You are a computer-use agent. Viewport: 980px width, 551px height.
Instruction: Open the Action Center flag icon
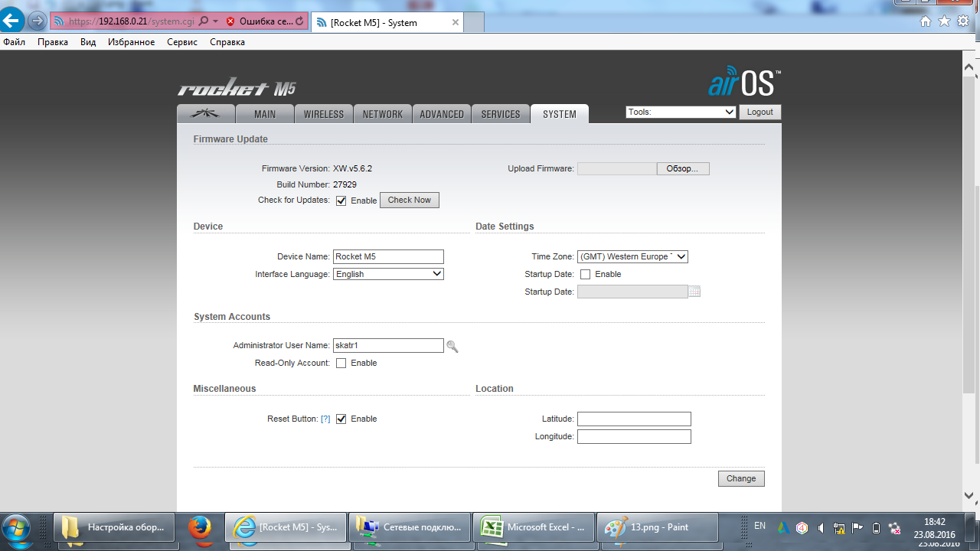pos(857,528)
